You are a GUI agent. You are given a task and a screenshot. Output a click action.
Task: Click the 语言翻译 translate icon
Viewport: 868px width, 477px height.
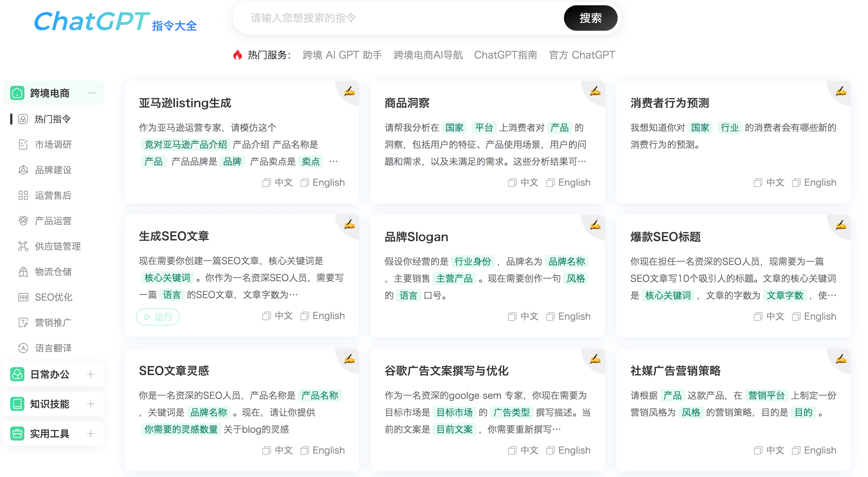click(23, 348)
